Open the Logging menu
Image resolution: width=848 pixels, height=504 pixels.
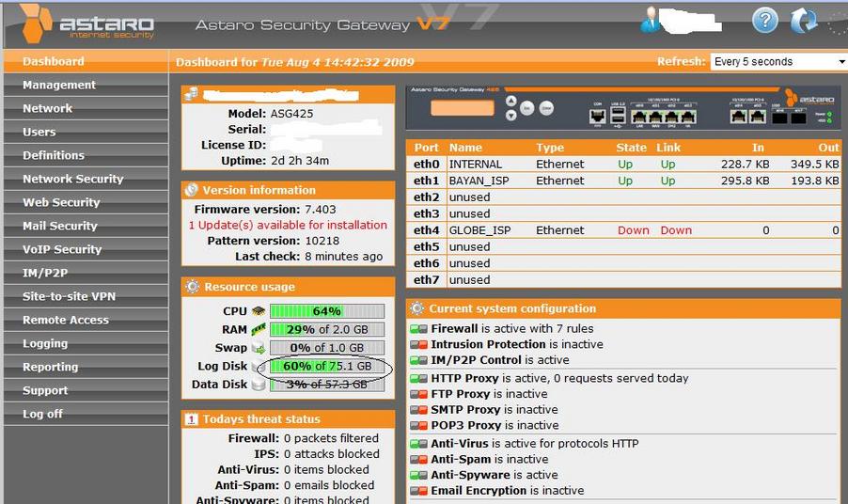86,343
